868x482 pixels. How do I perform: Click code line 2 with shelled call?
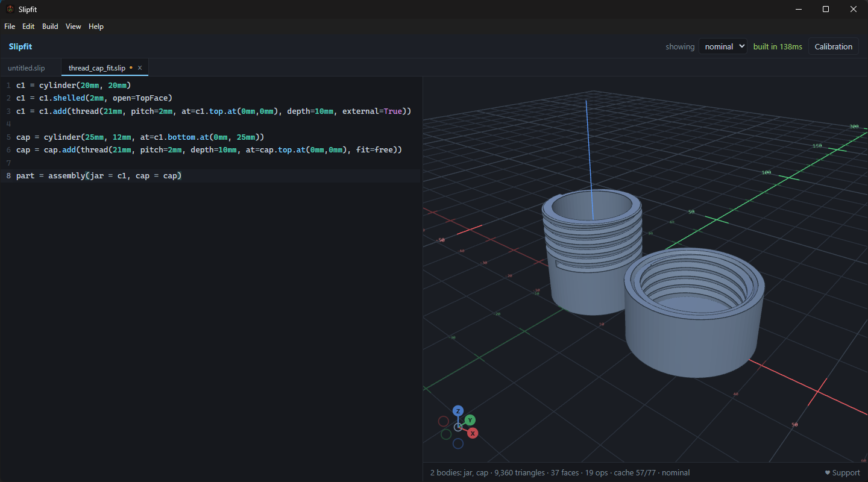pyautogui.click(x=94, y=98)
